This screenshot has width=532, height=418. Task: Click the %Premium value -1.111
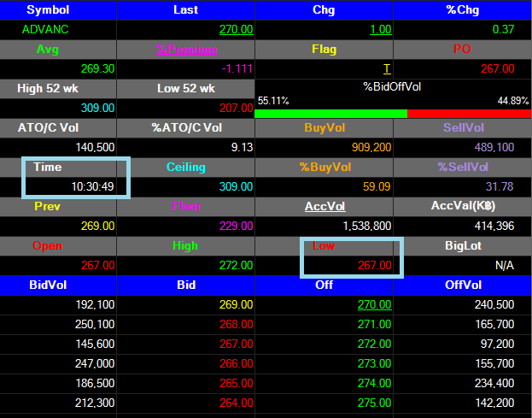click(x=237, y=69)
